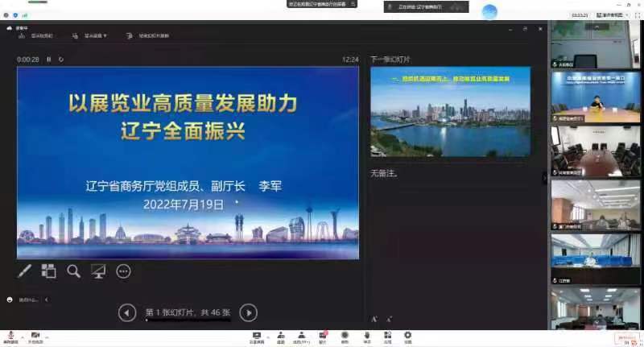Open the Invite participants option
The width and height of the screenshot is (644, 347).
pyautogui.click(x=280, y=337)
